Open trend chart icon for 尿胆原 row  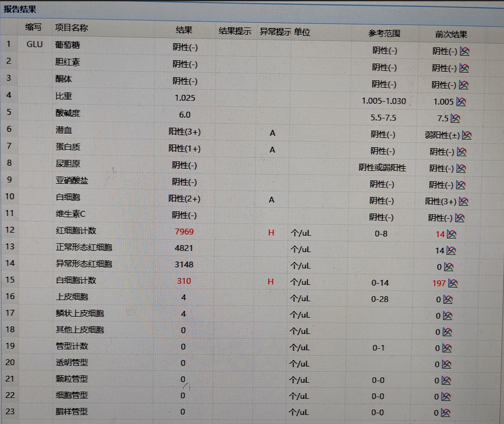(461, 168)
